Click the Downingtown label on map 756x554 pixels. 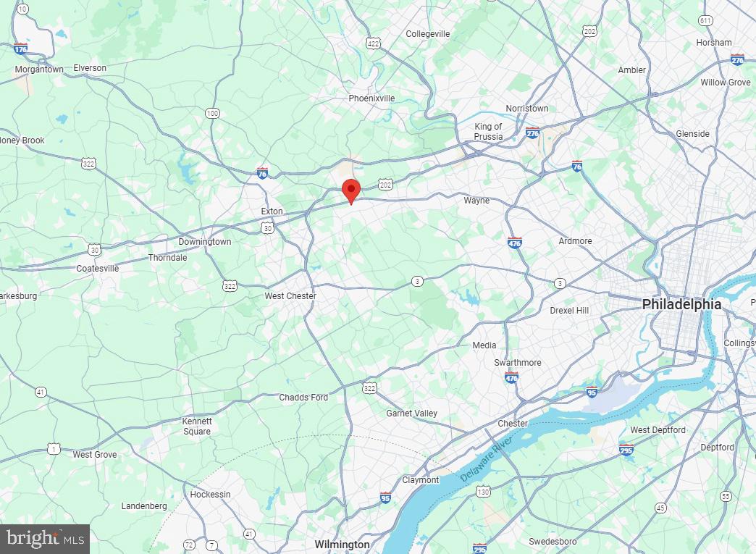pos(205,242)
